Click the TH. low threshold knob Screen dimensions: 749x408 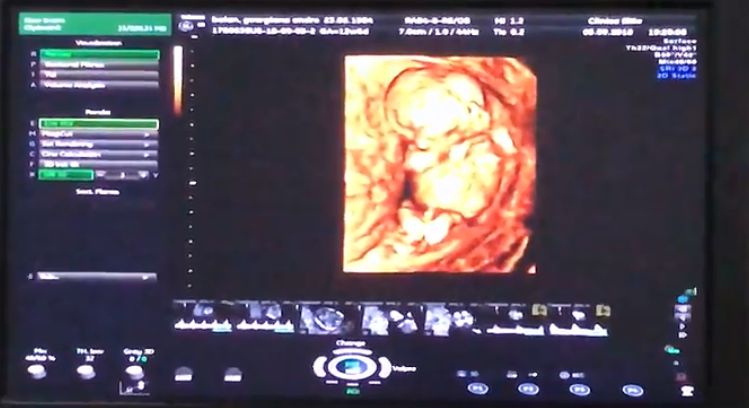click(x=86, y=372)
